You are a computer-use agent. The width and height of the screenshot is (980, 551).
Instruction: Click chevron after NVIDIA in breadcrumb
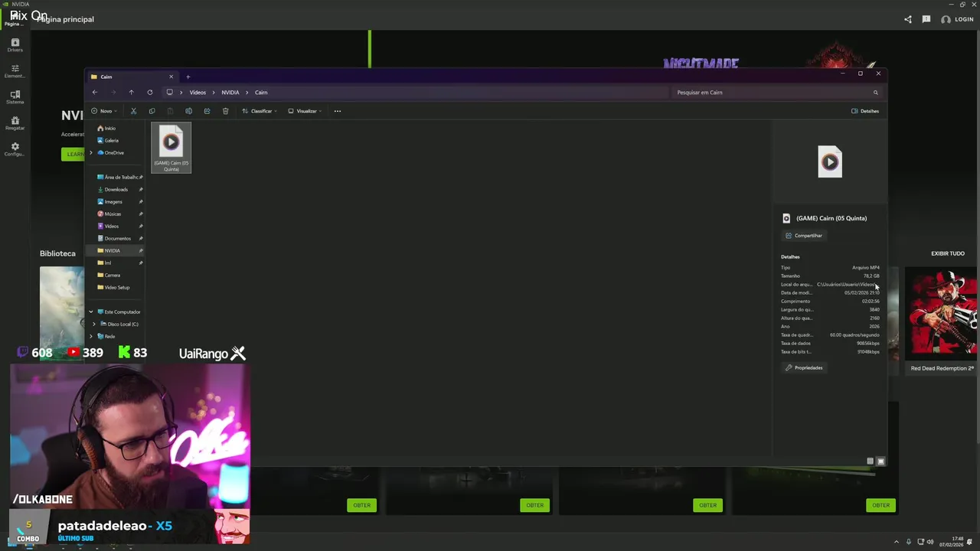(247, 93)
